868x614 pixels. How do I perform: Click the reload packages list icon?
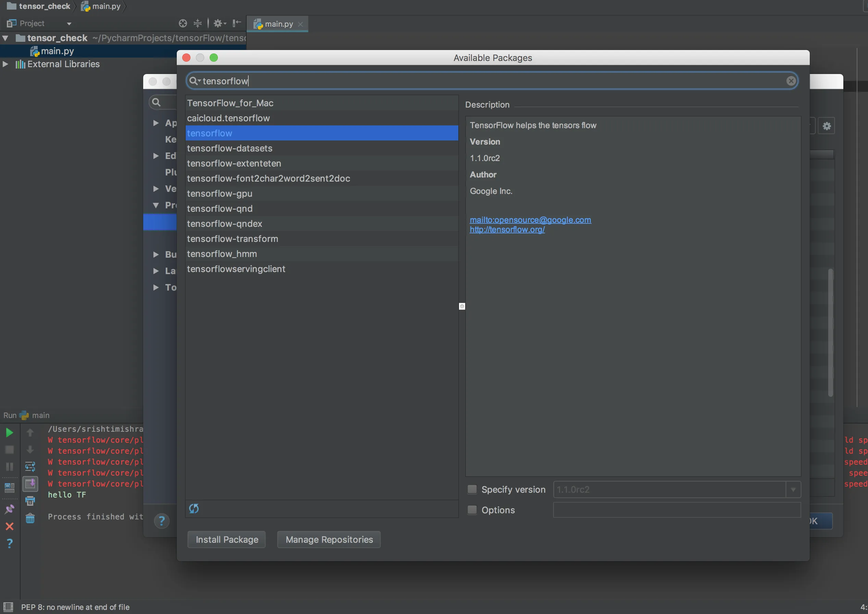click(194, 508)
